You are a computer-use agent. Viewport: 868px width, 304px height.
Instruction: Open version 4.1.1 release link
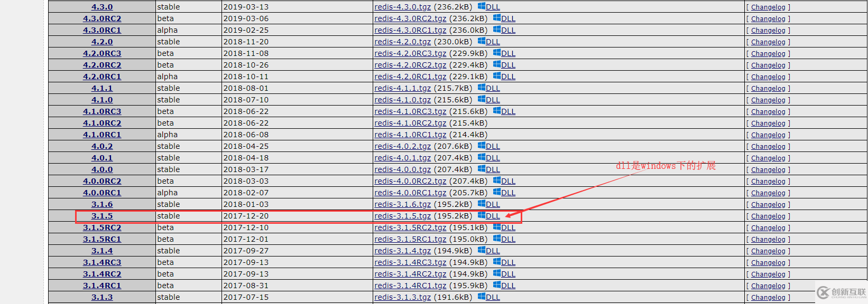tap(102, 88)
